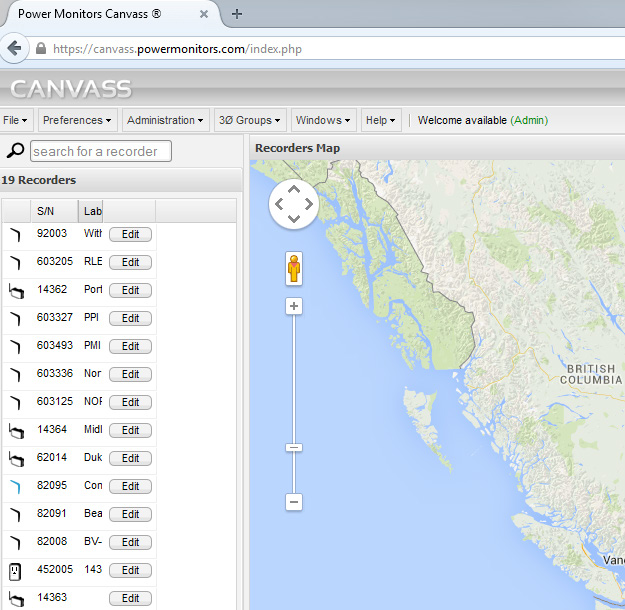625x610 pixels.
Task: Click Edit for recorder 14362
Action: (x=130, y=290)
